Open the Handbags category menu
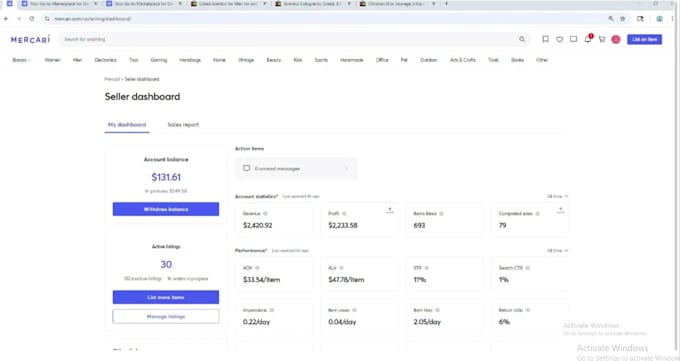The image size is (680, 361). tap(190, 60)
